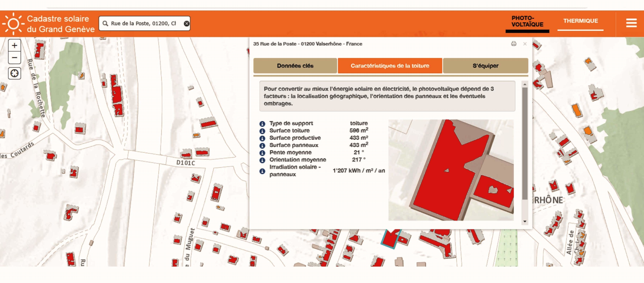Screen dimensions: 644x283
Task: Show info for Pente moyenne
Action: point(262,153)
